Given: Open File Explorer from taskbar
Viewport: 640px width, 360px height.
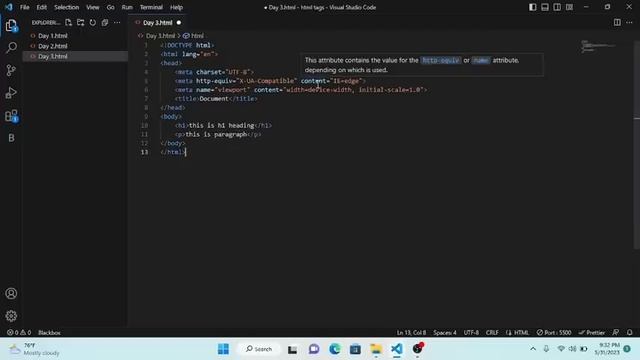Looking at the screenshot, I should click(x=376, y=349).
